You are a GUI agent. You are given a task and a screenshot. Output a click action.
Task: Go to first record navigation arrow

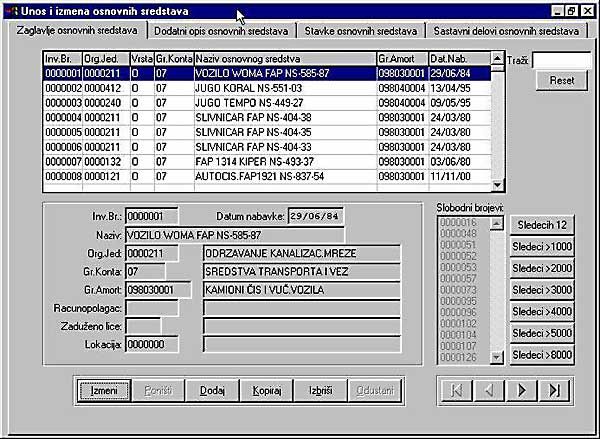[x=457, y=389]
